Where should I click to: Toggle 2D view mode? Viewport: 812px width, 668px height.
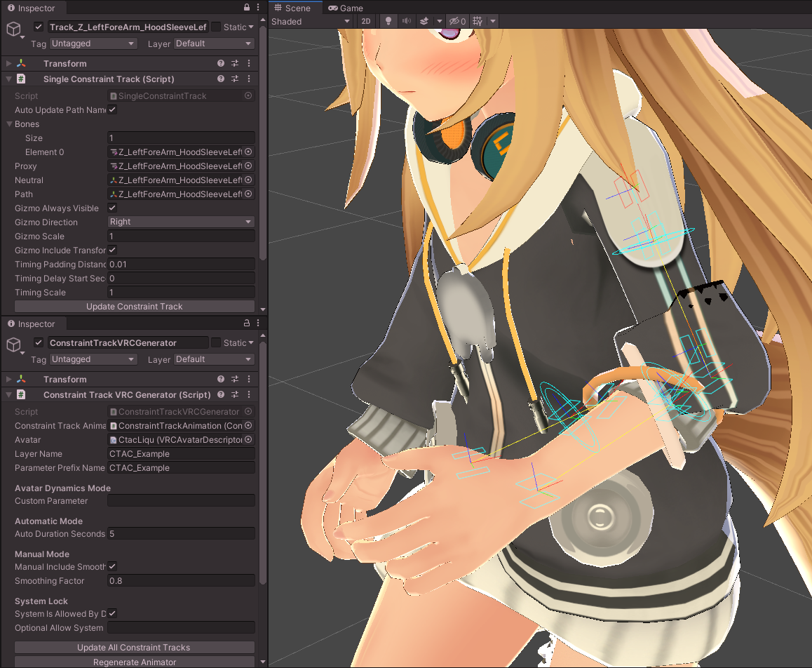[x=366, y=21]
